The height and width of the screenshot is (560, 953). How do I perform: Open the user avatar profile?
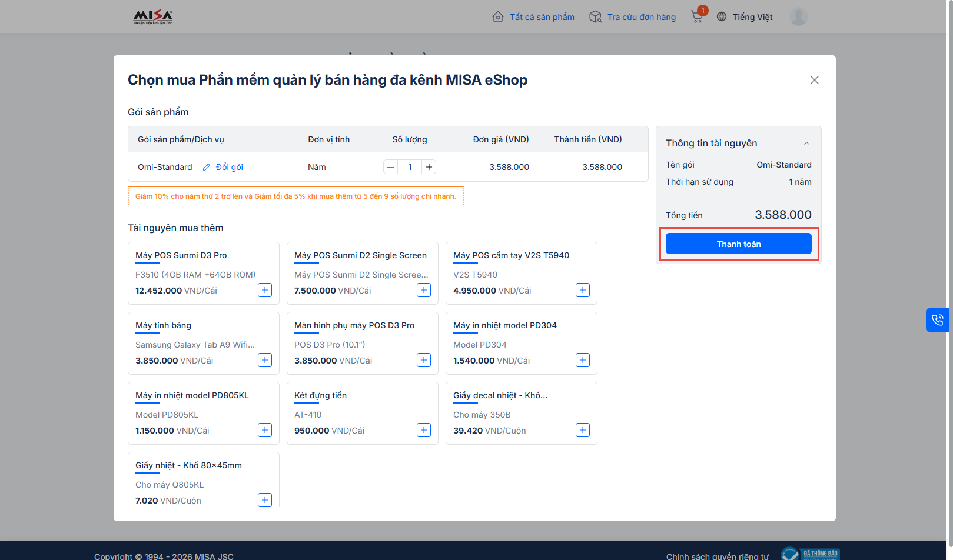798,16
